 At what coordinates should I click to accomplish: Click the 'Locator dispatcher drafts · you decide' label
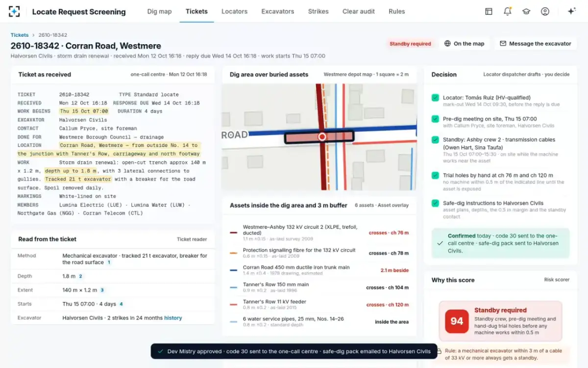(x=526, y=75)
